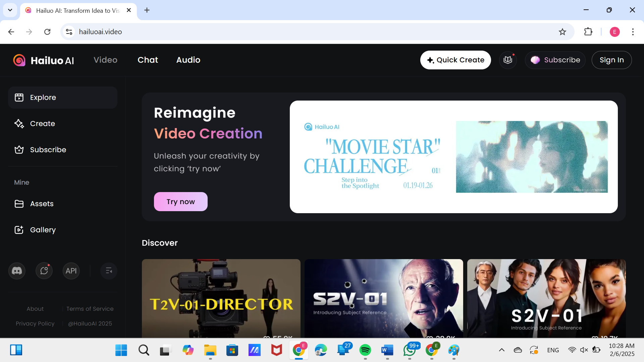
Task: Open the Movie Star Challenge banner
Action: coord(453,157)
